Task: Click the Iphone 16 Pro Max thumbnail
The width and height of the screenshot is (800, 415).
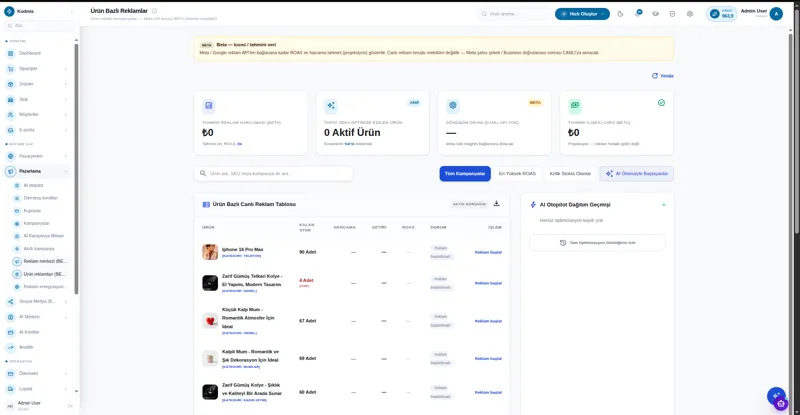Action: pyautogui.click(x=210, y=252)
